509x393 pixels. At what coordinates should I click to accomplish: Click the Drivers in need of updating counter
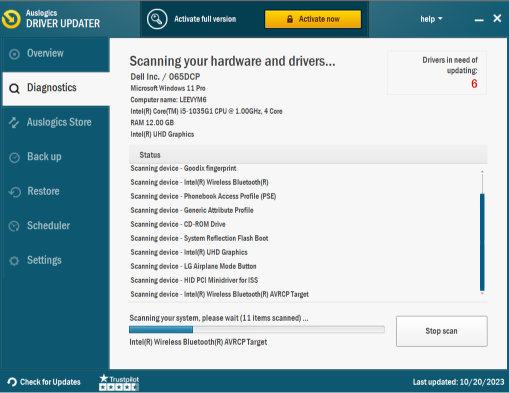[437, 73]
